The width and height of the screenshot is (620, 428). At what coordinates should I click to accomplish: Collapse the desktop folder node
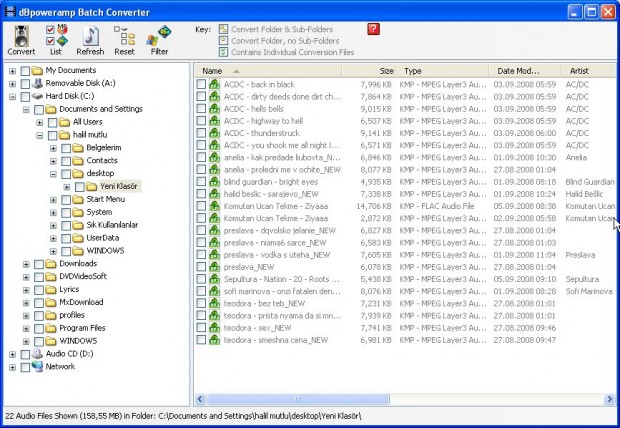point(53,174)
